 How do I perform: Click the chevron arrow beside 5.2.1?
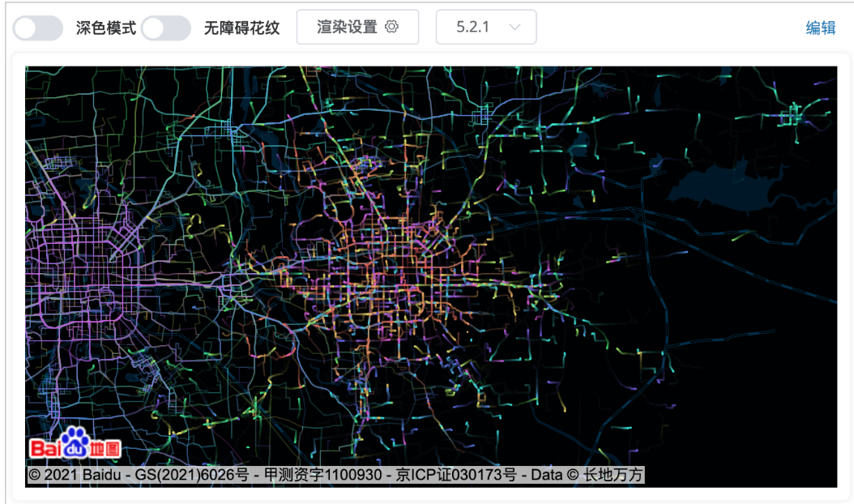pyautogui.click(x=515, y=27)
